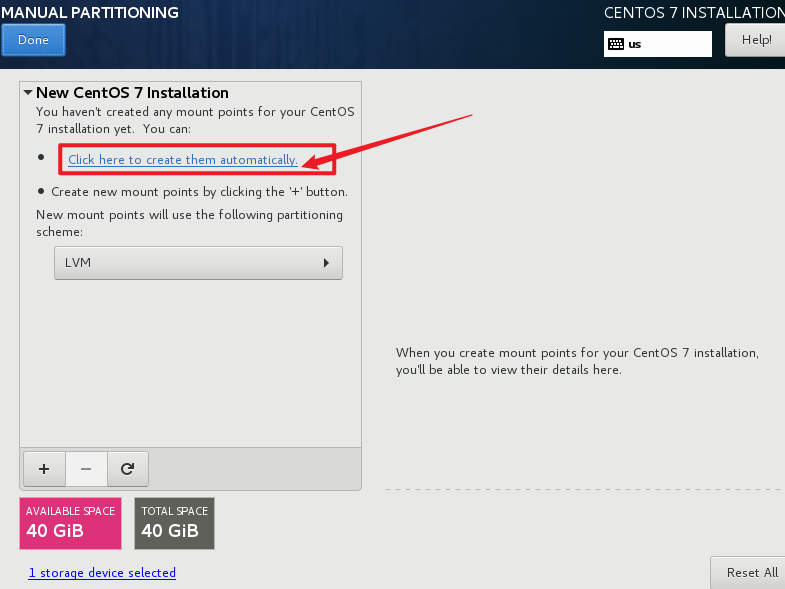Click 'Create new mount points by clicking' text
The image size is (785, 589).
pyautogui.click(x=199, y=192)
